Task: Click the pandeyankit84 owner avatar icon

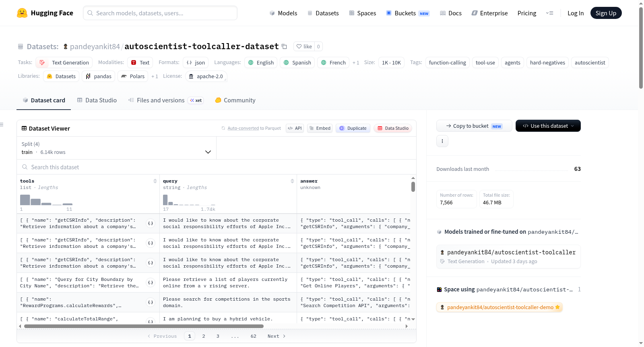Action: point(66,46)
